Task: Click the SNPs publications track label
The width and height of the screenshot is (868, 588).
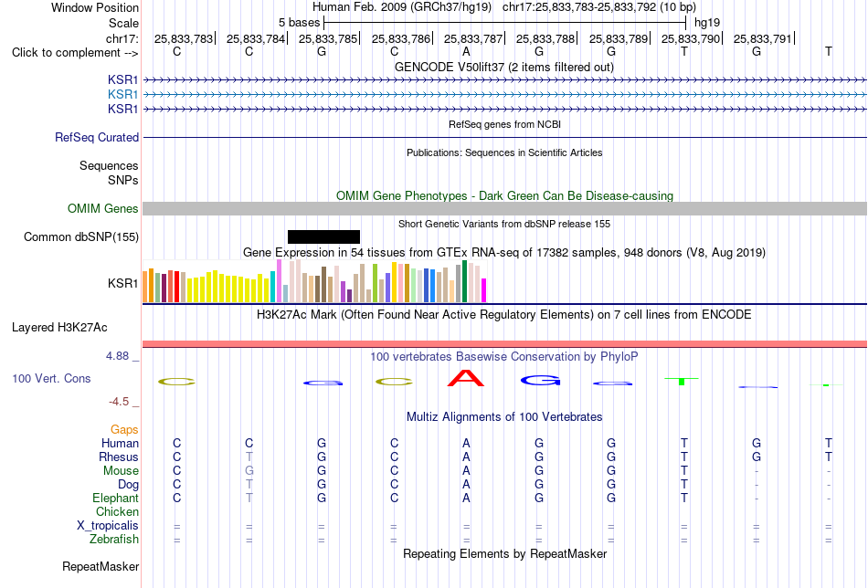Action: pos(123,181)
